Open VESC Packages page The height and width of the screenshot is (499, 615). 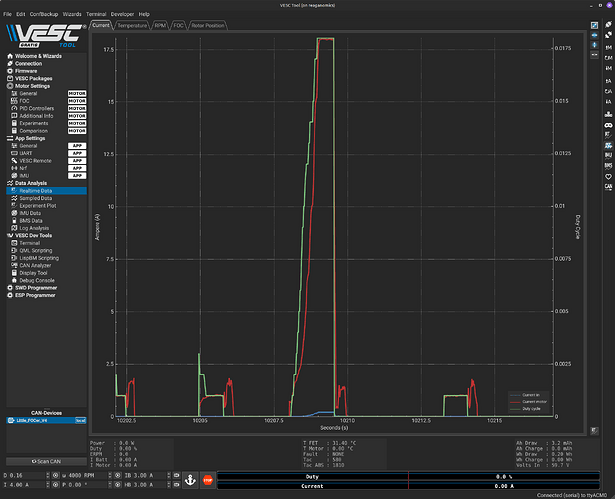coord(33,78)
